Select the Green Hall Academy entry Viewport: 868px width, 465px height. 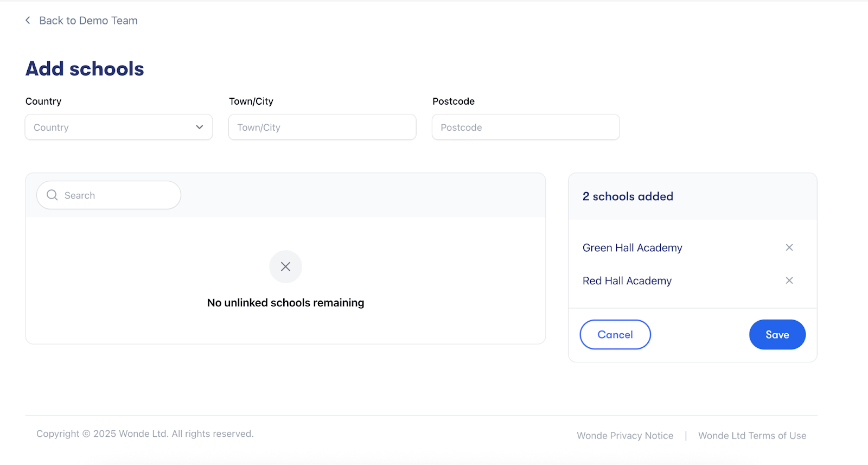tap(632, 248)
